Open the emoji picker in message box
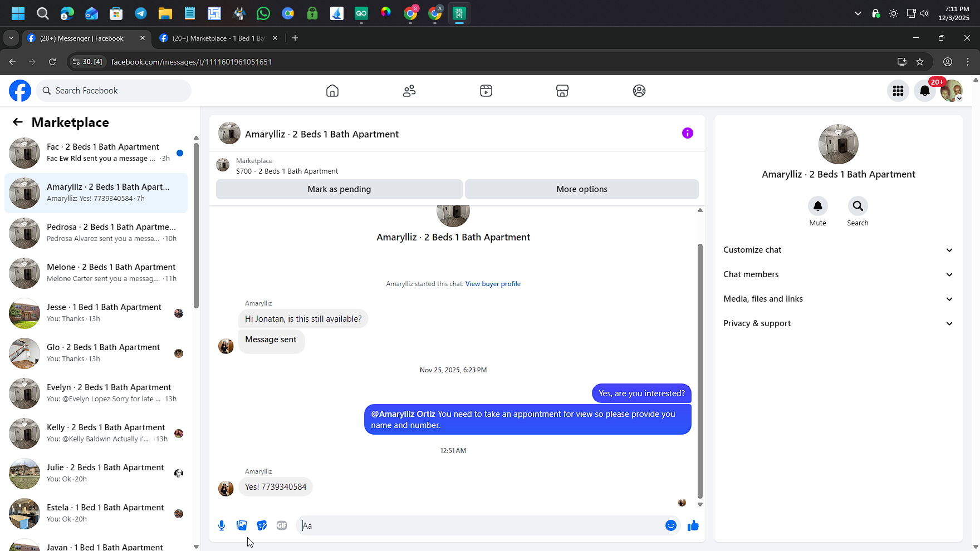980x551 pixels. (x=671, y=525)
